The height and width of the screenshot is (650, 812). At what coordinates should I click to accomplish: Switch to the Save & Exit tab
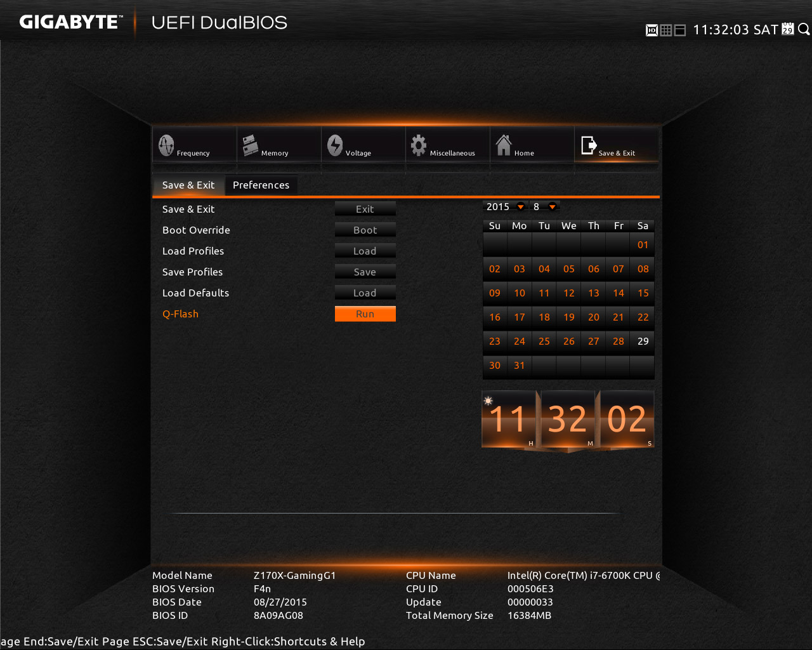tap(188, 185)
